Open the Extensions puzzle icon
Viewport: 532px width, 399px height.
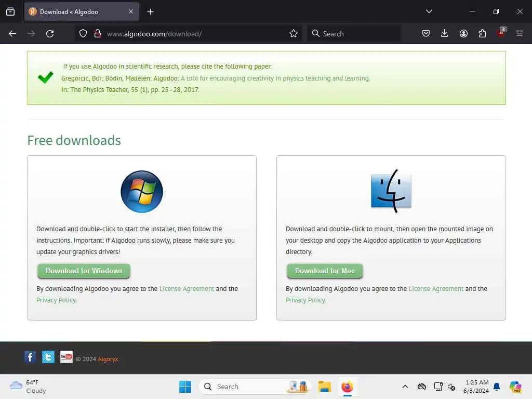click(482, 33)
